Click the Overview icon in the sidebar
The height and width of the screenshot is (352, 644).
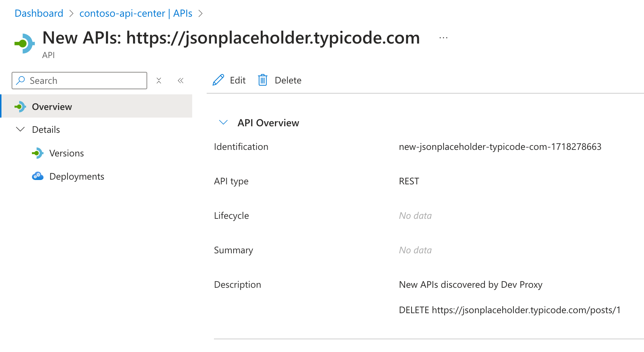pos(21,106)
